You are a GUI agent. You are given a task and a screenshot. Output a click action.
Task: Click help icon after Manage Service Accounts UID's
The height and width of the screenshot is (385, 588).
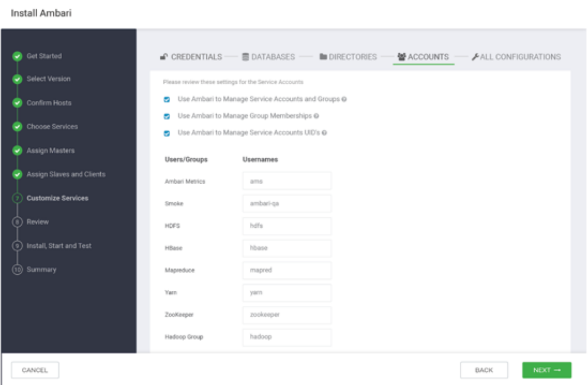[x=324, y=133]
